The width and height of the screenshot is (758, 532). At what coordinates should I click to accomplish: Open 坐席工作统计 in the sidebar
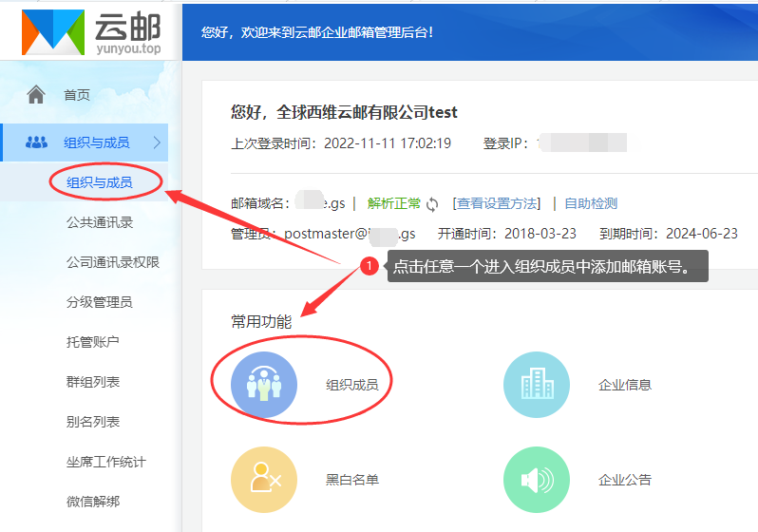(x=105, y=462)
